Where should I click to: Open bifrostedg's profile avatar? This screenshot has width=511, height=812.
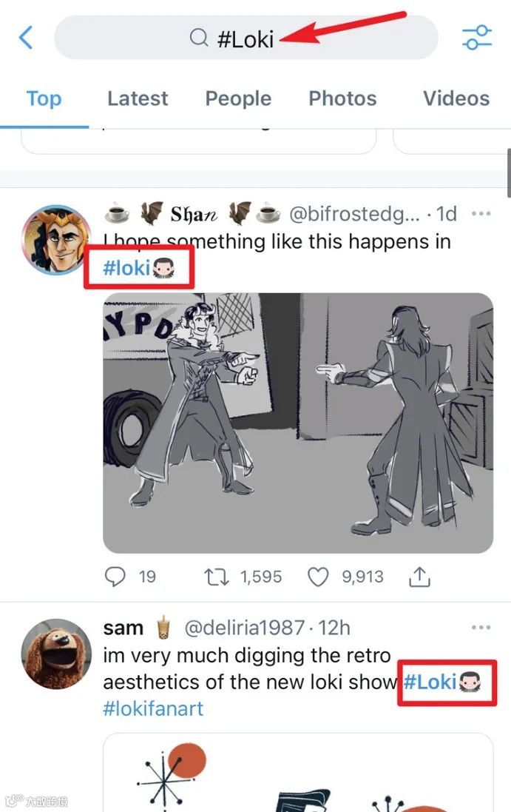pos(56,238)
